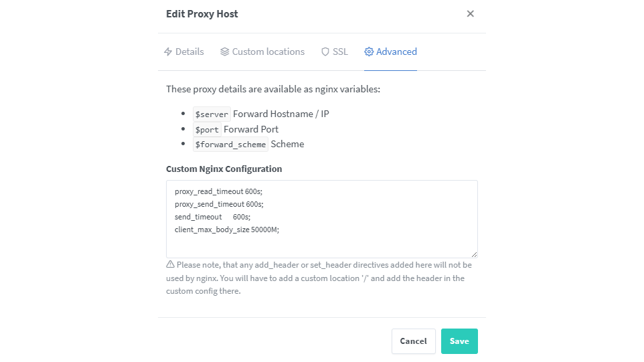Click the gear icon beside Advanced
Image resolution: width=644 pixels, height=362 pixels.
[x=369, y=52]
